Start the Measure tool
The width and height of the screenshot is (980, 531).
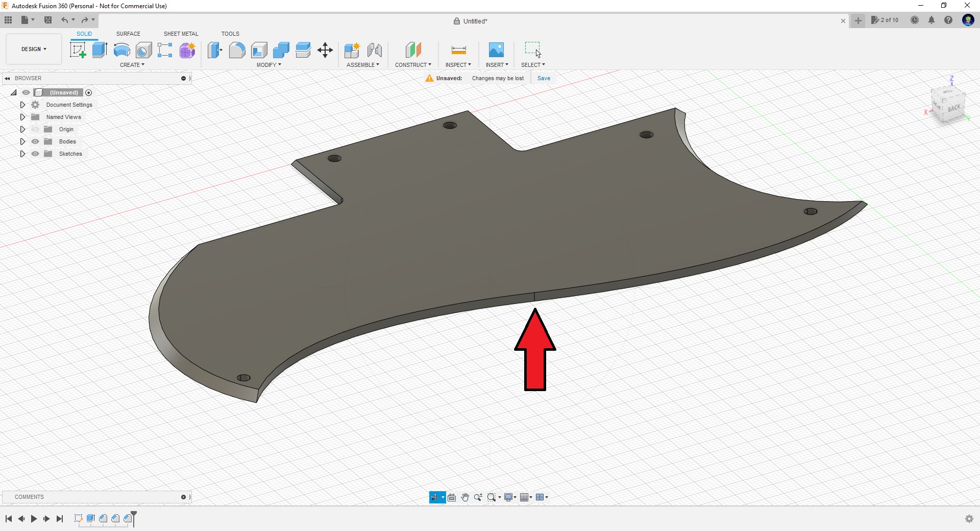pos(458,50)
